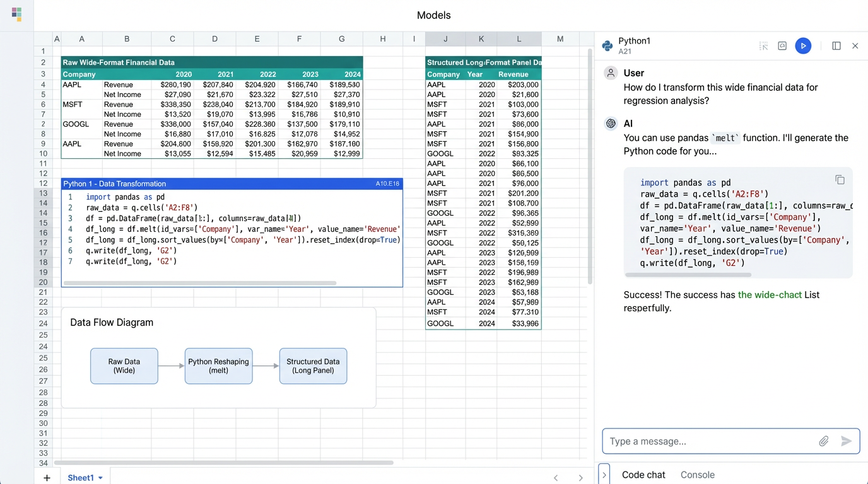Screen dimensions: 868x484
Task: Close the Python1 code panel
Action: pos(855,46)
